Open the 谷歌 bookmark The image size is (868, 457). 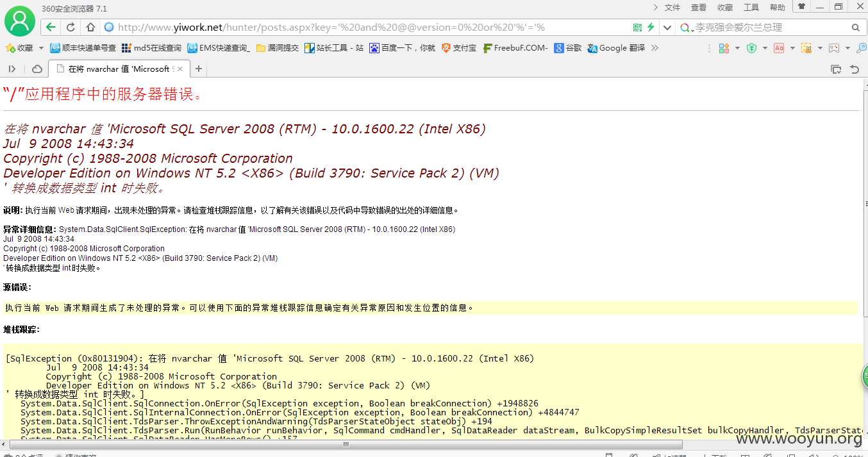coord(568,48)
